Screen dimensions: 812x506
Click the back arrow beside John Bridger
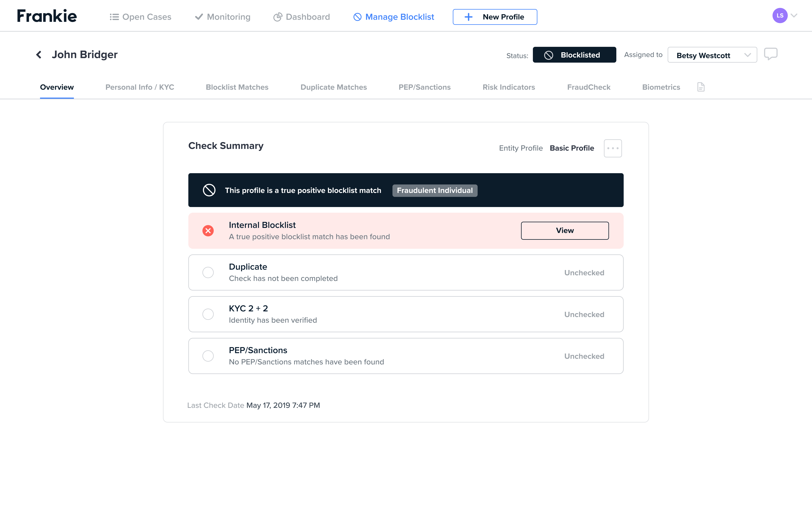pos(39,55)
